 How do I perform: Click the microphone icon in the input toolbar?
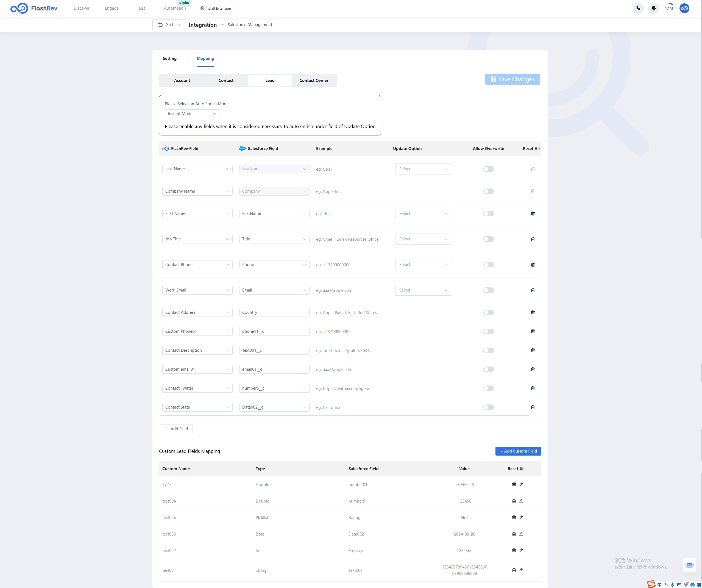pos(673,585)
